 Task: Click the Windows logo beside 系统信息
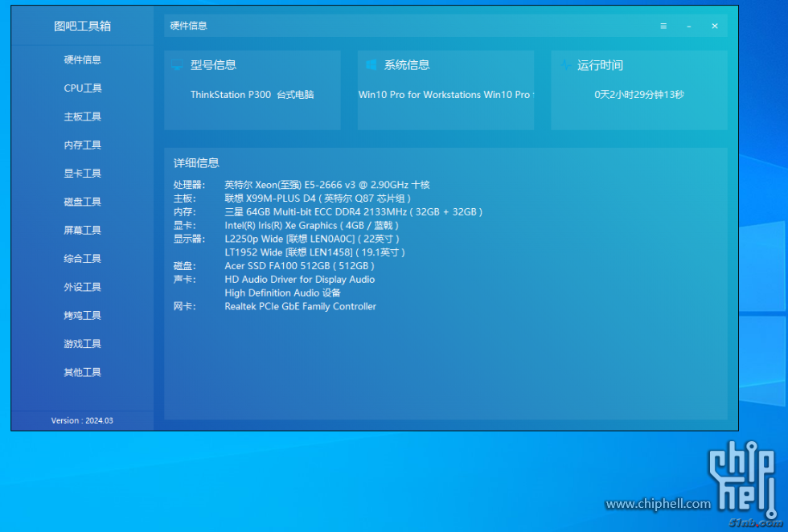click(371, 65)
